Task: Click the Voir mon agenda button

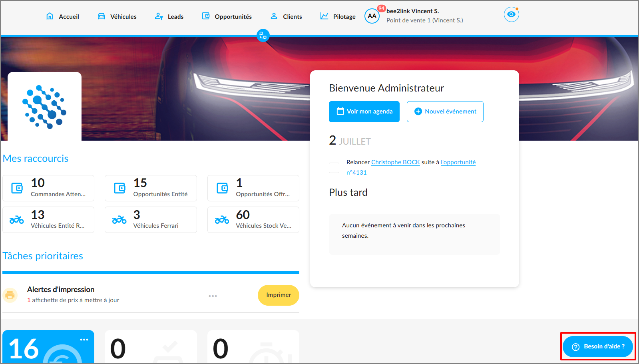Action: pos(364,111)
